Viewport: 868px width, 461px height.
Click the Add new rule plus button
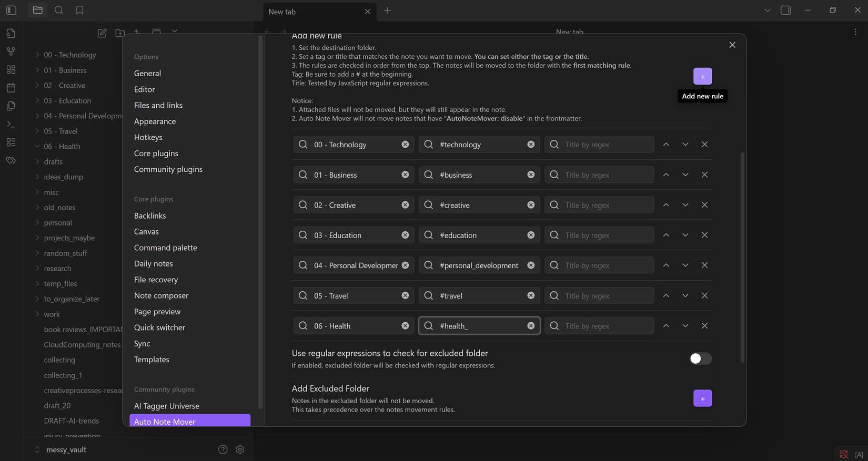tap(702, 76)
